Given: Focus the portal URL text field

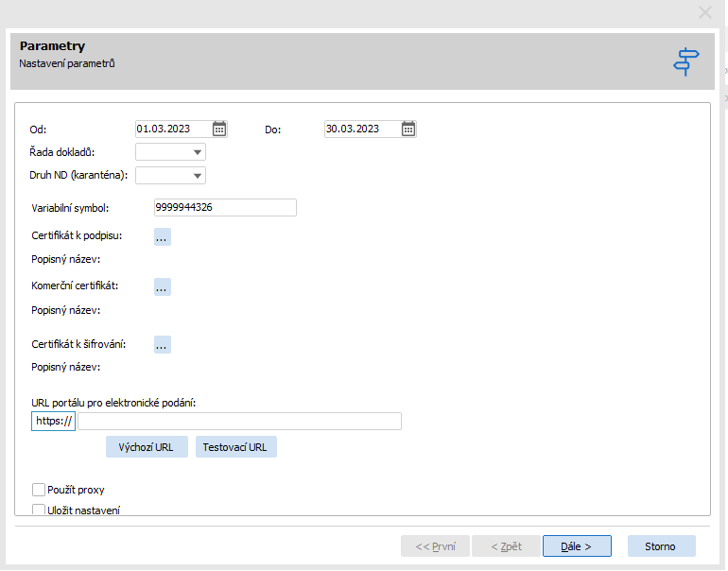Looking at the screenshot, I should [240, 422].
